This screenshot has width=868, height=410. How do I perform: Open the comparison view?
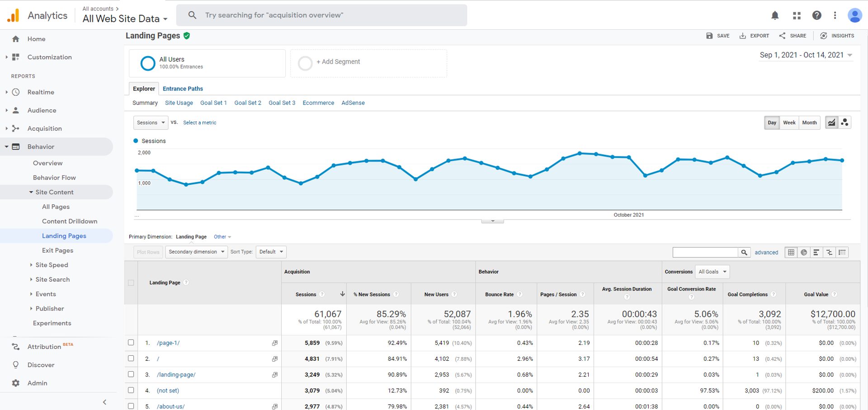tap(830, 252)
